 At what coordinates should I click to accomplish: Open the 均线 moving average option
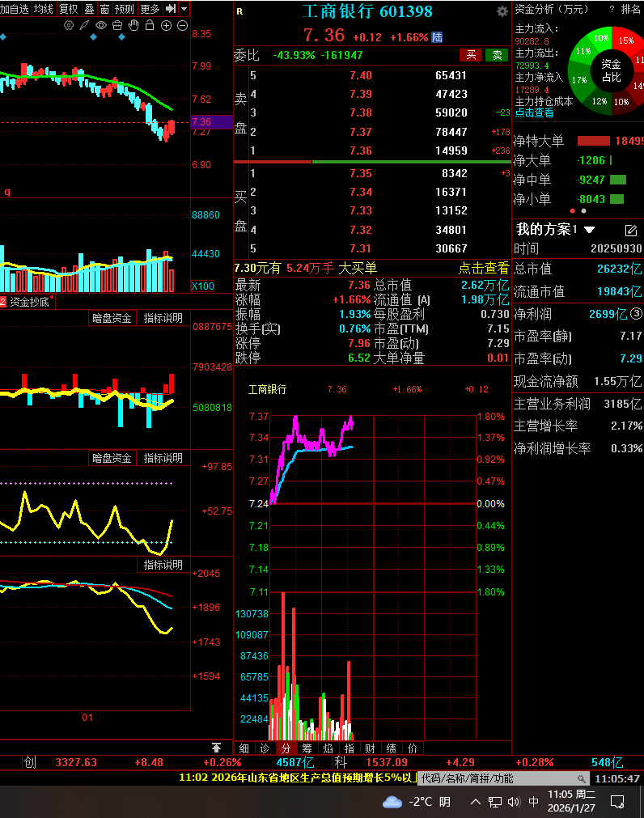43,9
